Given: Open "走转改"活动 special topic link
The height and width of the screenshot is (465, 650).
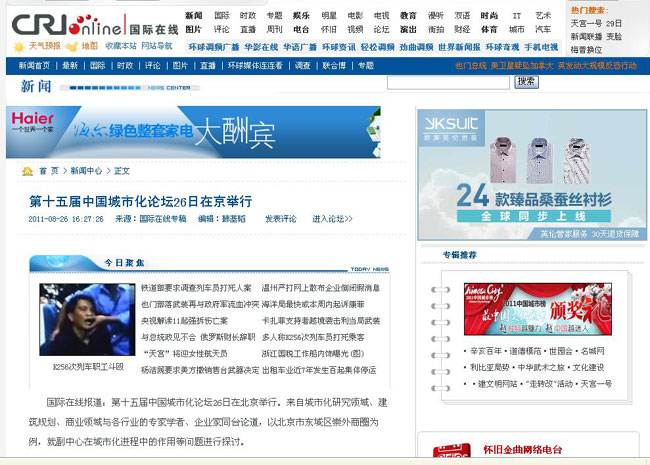Looking at the screenshot, I should click(x=549, y=384).
